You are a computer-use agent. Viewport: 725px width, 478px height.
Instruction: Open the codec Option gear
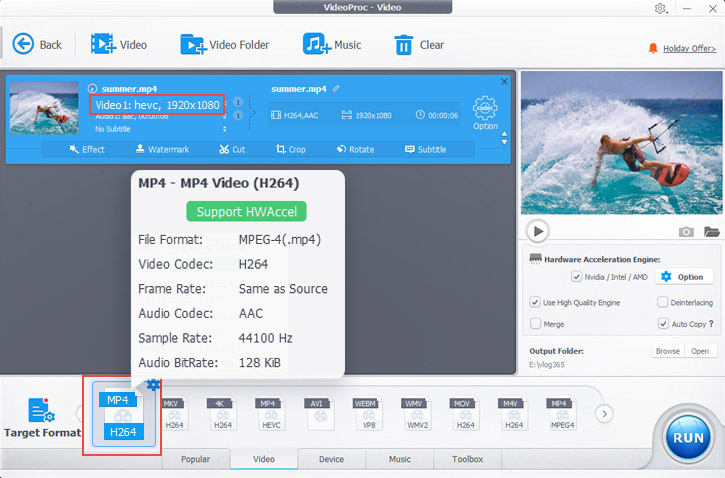pyautogui.click(x=485, y=113)
